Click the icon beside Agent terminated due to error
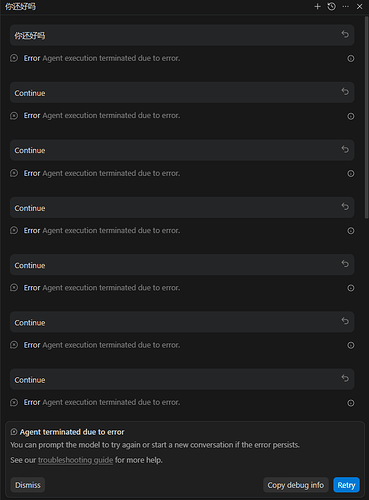The image size is (369, 500). tap(14, 432)
